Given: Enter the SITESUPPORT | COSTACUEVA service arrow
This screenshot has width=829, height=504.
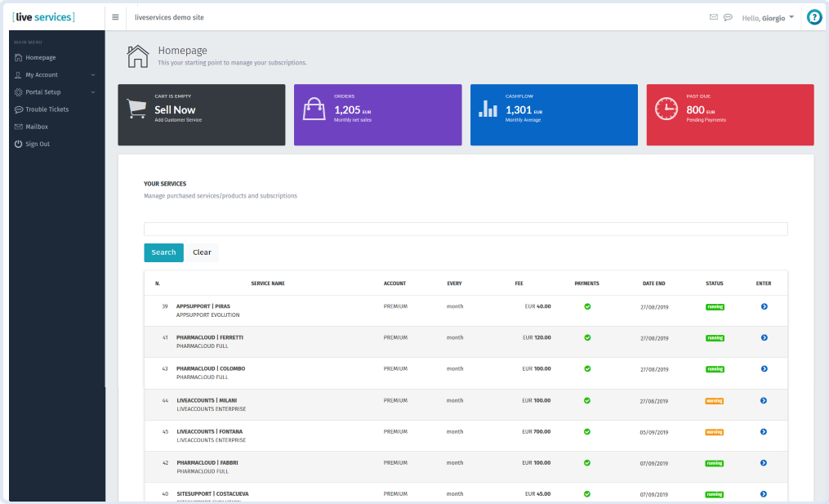Looking at the screenshot, I should [x=764, y=494].
